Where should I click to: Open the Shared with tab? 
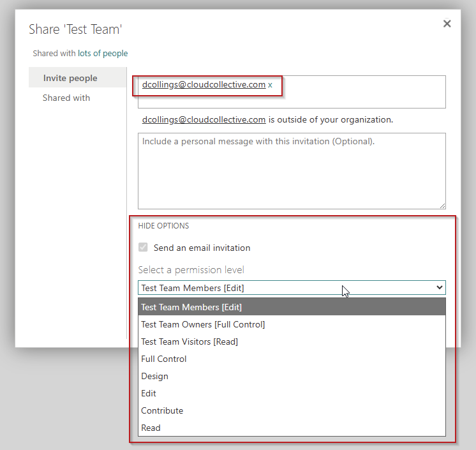pyautogui.click(x=66, y=98)
